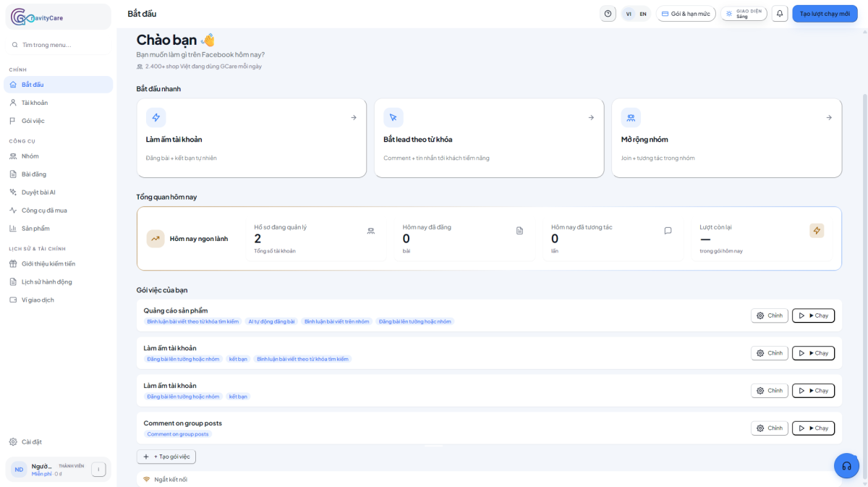Click the Miễn phí plan label
The image size is (868, 487).
pos(42,474)
